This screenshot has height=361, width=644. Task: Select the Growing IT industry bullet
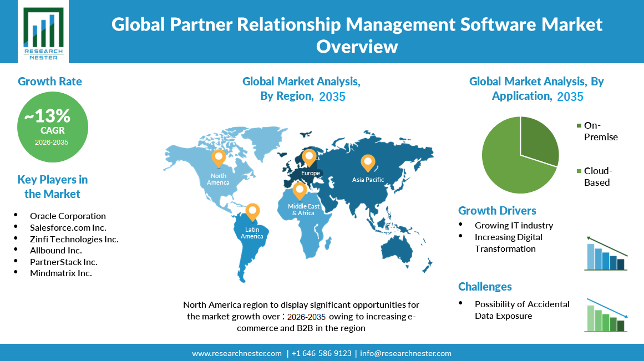[514, 225]
